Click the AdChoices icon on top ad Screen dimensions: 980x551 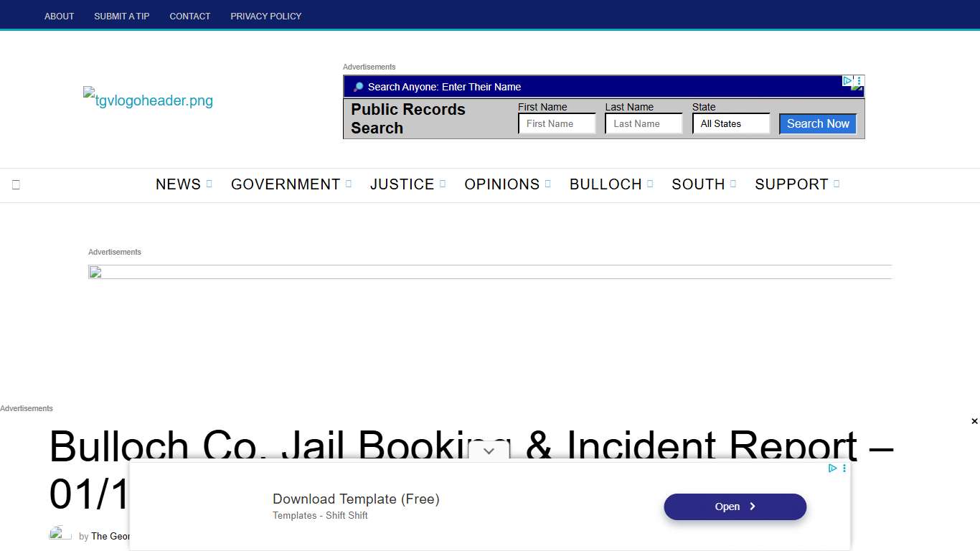tap(848, 80)
